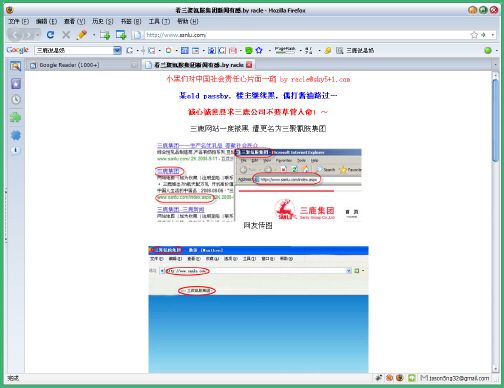
Task: Click the globe-and-key status bar icon
Action: [399, 378]
